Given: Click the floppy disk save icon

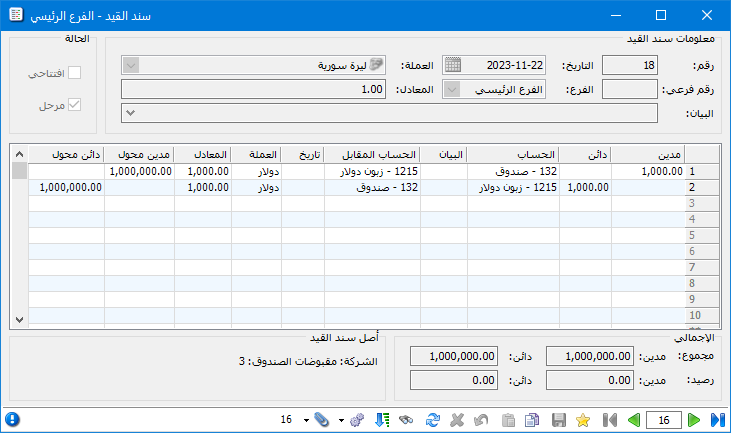Looking at the screenshot, I should tap(559, 420).
